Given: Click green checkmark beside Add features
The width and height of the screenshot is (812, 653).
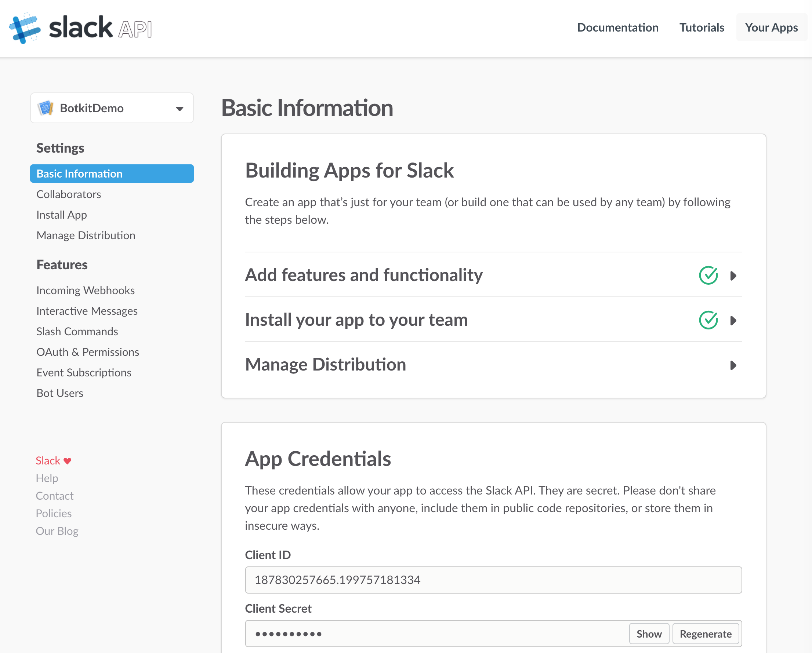Looking at the screenshot, I should (x=708, y=275).
